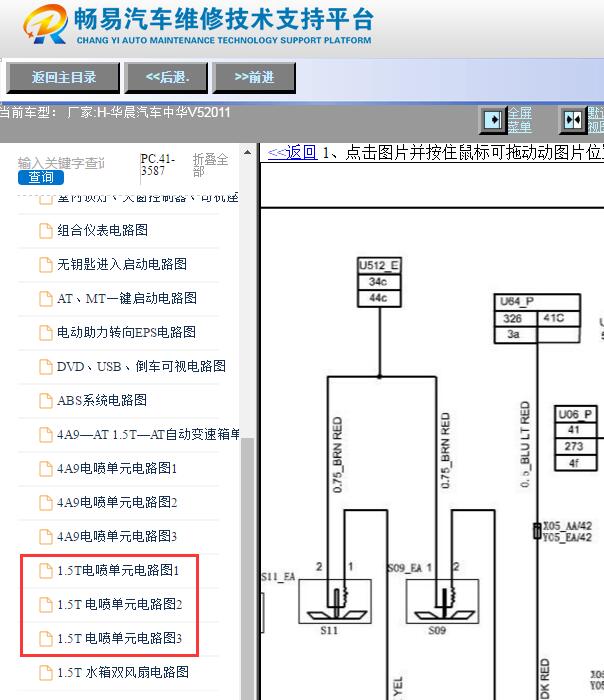The width and height of the screenshot is (604, 700).
Task: Click the 折叠全部 collapse all link
Action: [210, 165]
